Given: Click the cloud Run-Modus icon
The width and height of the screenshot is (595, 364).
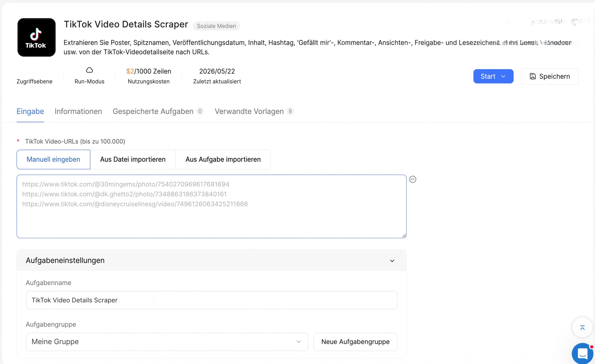Looking at the screenshot, I should pyautogui.click(x=89, y=70).
